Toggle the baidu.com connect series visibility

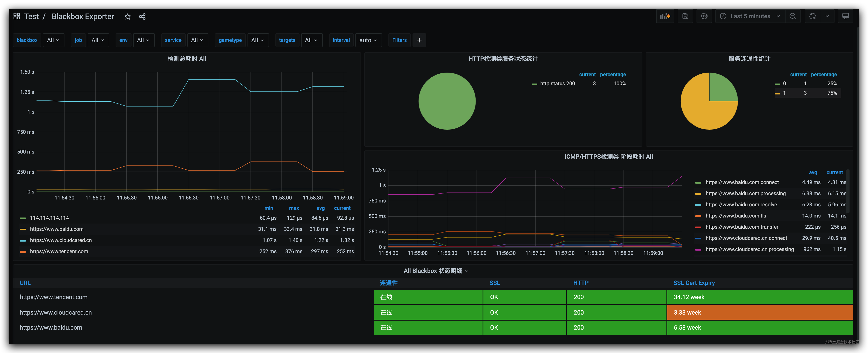(742, 182)
